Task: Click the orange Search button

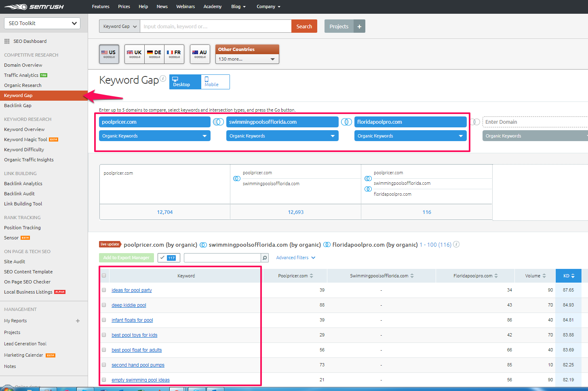Action: (x=304, y=26)
